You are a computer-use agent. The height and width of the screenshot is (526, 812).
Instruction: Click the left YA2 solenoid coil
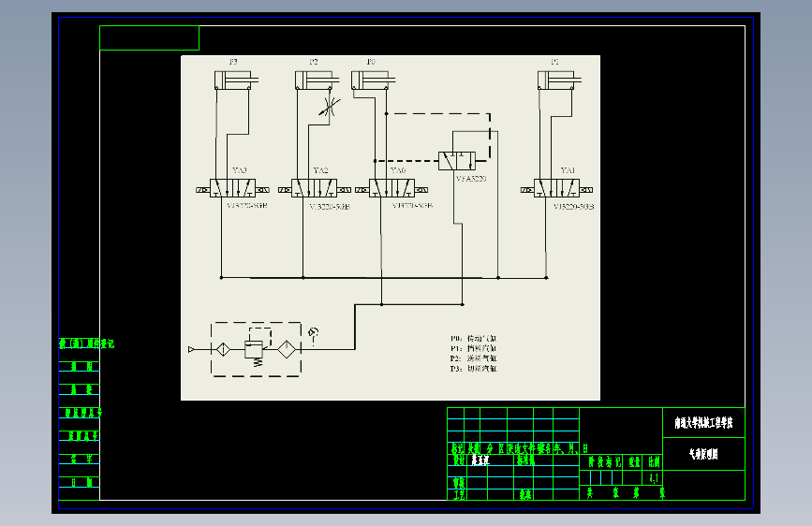(x=285, y=190)
